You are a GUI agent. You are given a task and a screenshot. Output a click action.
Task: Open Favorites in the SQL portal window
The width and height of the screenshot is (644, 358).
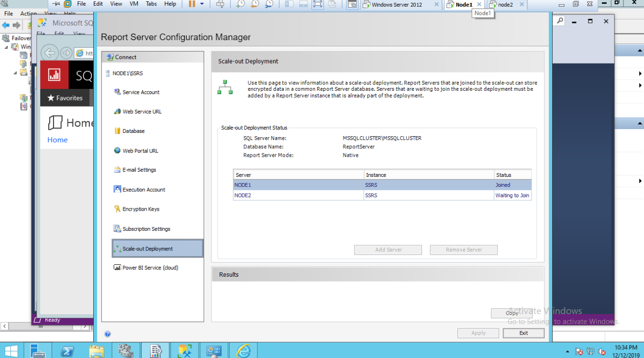pyautogui.click(x=65, y=98)
